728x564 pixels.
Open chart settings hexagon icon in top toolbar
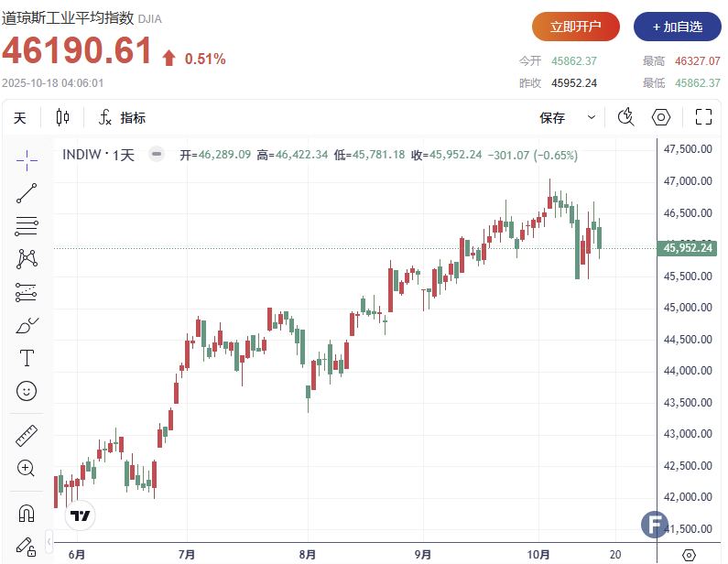661,117
